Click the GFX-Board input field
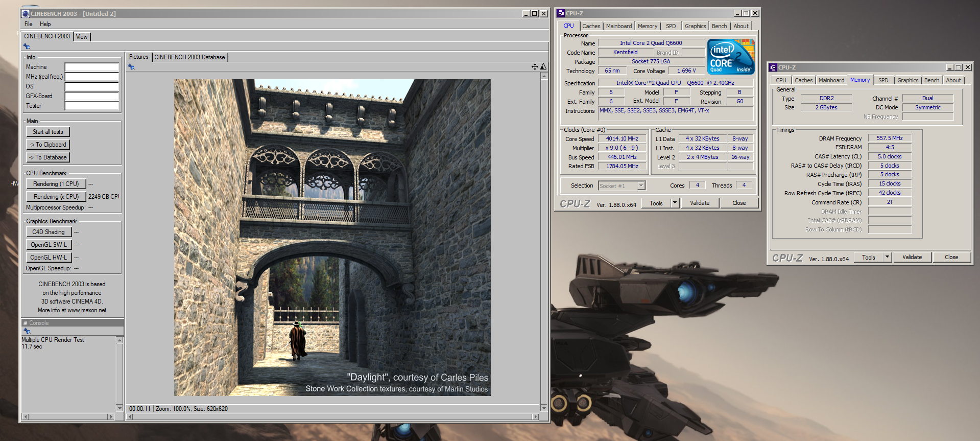Screen dimensions: 980x441 tap(92, 96)
